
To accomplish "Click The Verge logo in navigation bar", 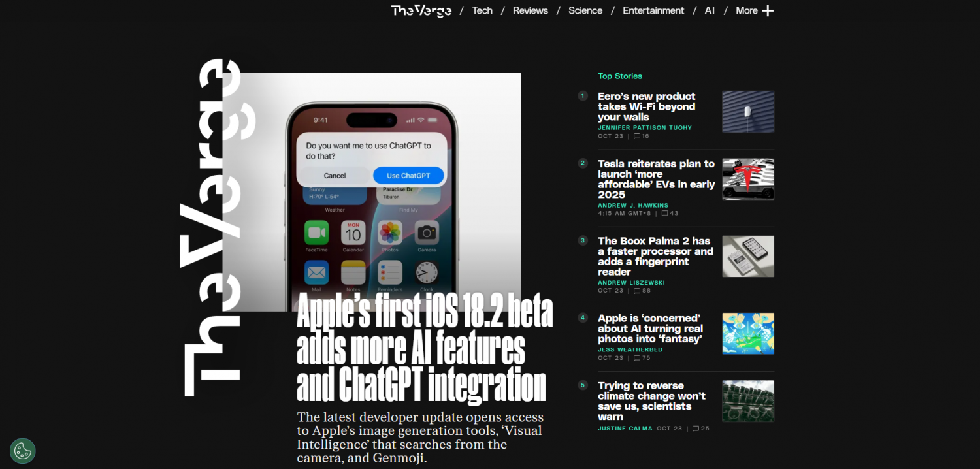I will click(x=421, y=10).
